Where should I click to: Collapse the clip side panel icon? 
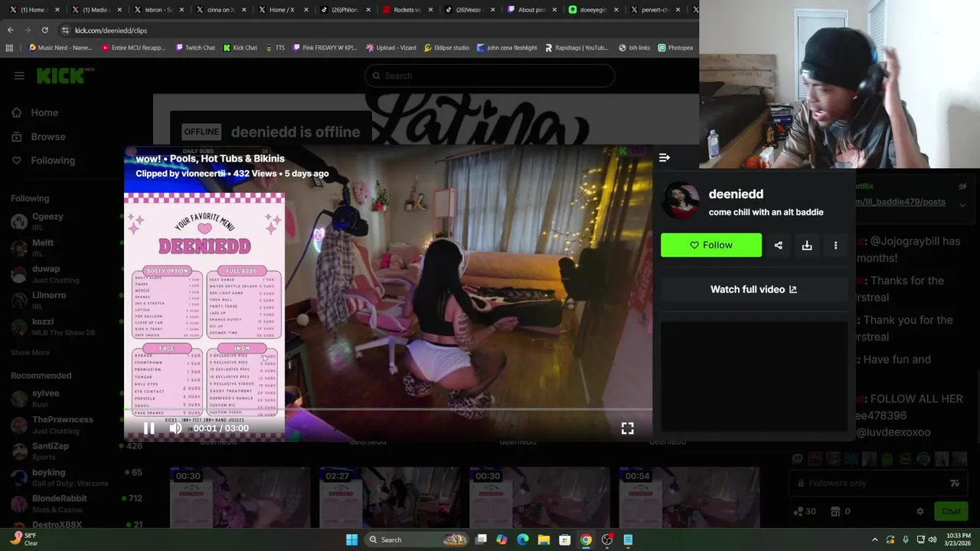click(x=665, y=158)
